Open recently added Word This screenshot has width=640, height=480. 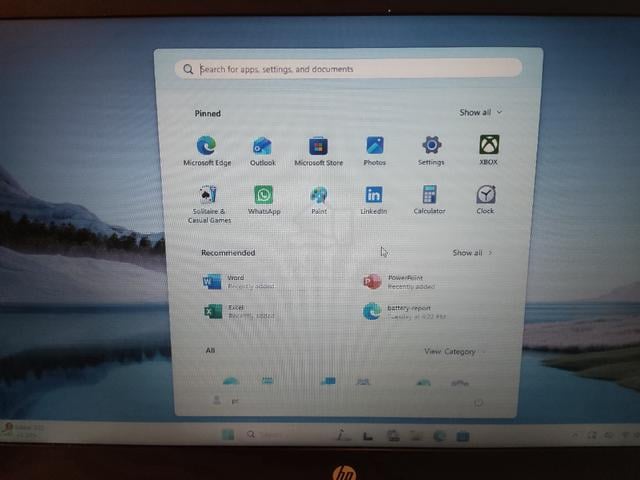239,282
